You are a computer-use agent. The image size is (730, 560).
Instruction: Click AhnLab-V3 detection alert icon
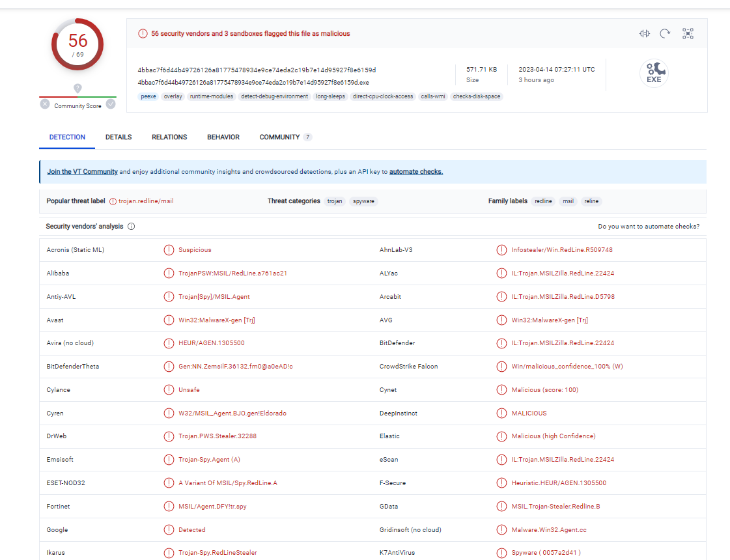click(x=501, y=250)
